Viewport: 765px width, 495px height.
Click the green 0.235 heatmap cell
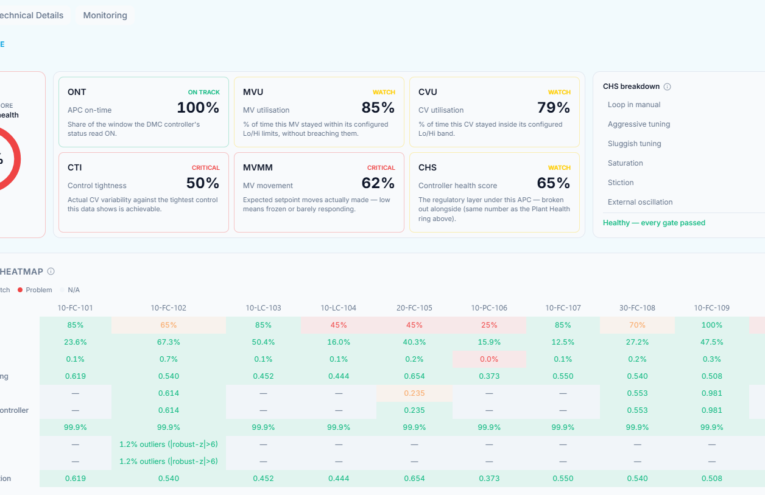414,410
